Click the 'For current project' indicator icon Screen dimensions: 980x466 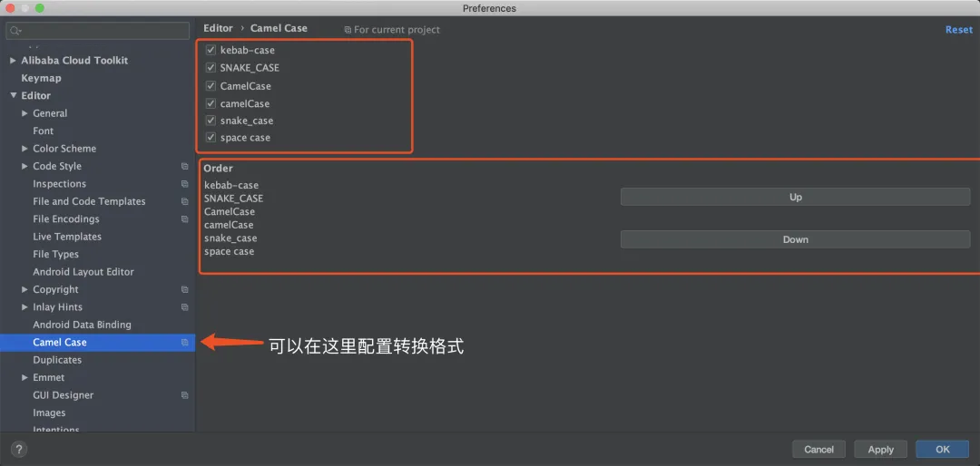pos(348,29)
